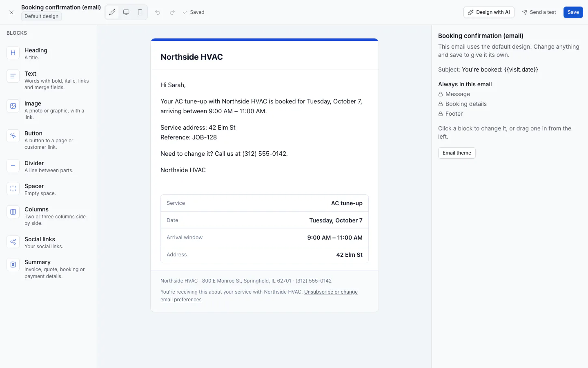Click the AC tune-up booking paragraph
This screenshot has height=368, width=588.
pyautogui.click(x=261, y=106)
